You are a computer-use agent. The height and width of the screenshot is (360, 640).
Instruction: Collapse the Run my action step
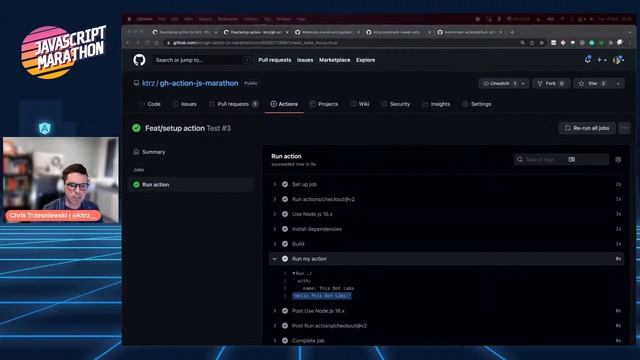(x=275, y=259)
